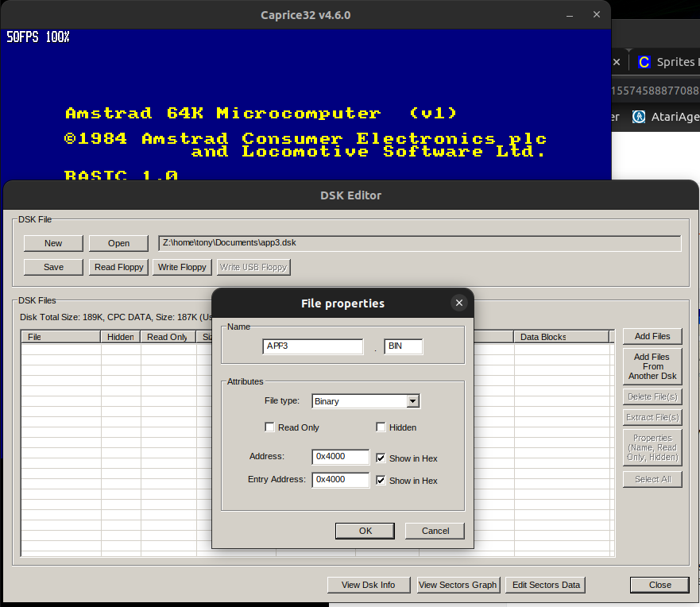Screen dimensions: 700x607
Task: Open View Dsk Info
Action: 369,585
